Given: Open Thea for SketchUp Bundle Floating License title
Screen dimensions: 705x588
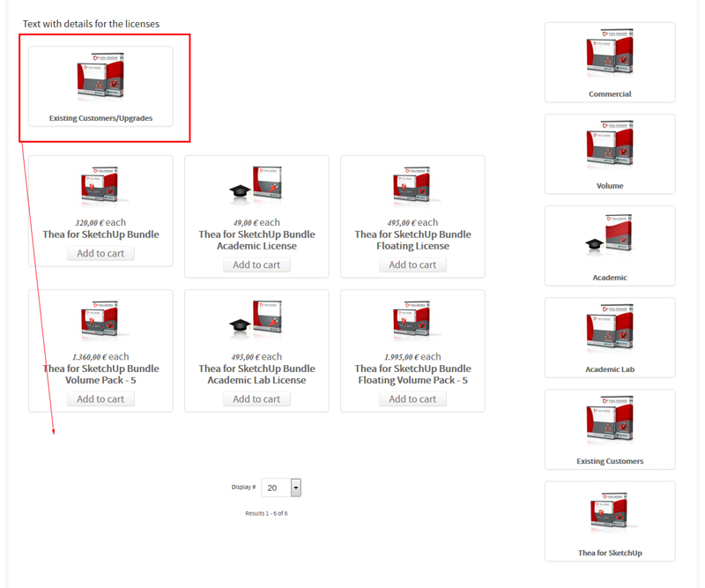Looking at the screenshot, I should tap(412, 241).
